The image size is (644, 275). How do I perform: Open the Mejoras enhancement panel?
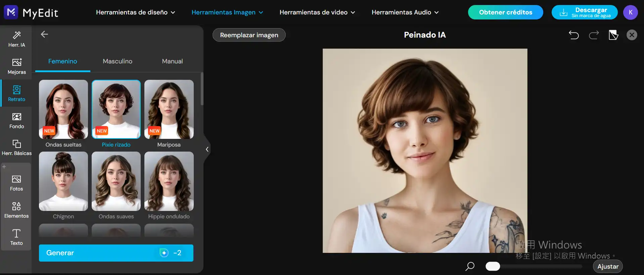(x=16, y=66)
